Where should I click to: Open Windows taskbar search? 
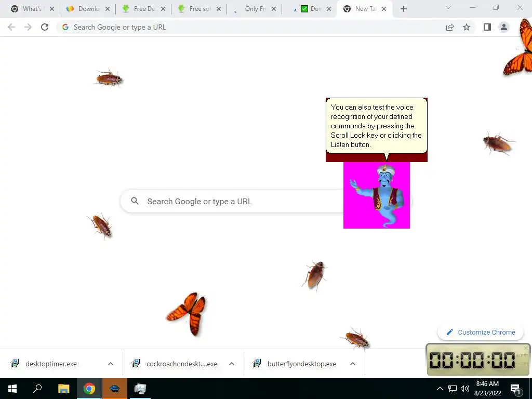pos(37,389)
